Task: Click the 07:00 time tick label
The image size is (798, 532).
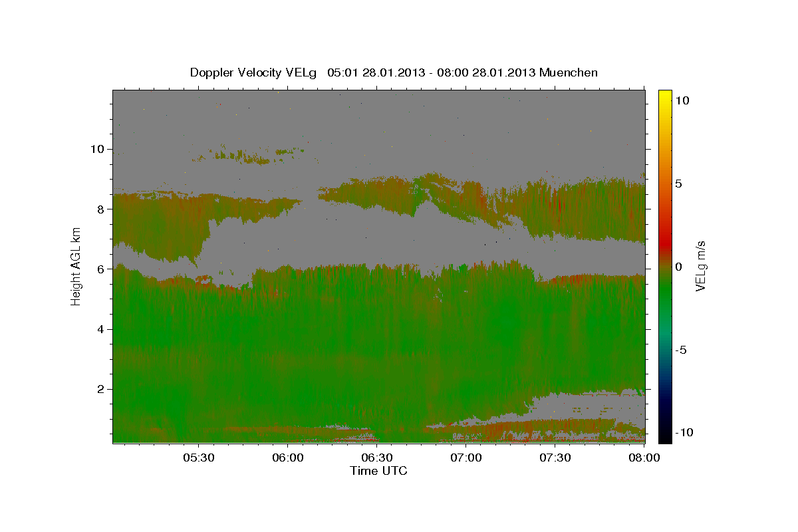Action: [466, 458]
